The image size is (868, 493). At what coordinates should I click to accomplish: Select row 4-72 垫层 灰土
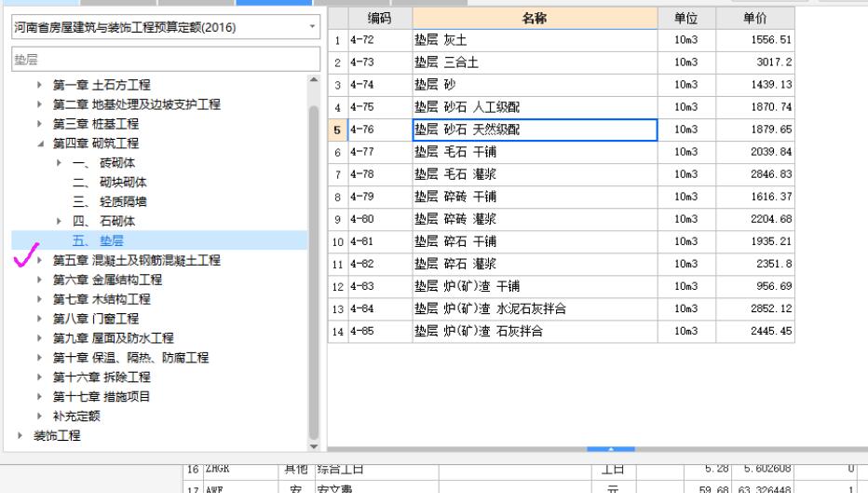click(x=561, y=40)
